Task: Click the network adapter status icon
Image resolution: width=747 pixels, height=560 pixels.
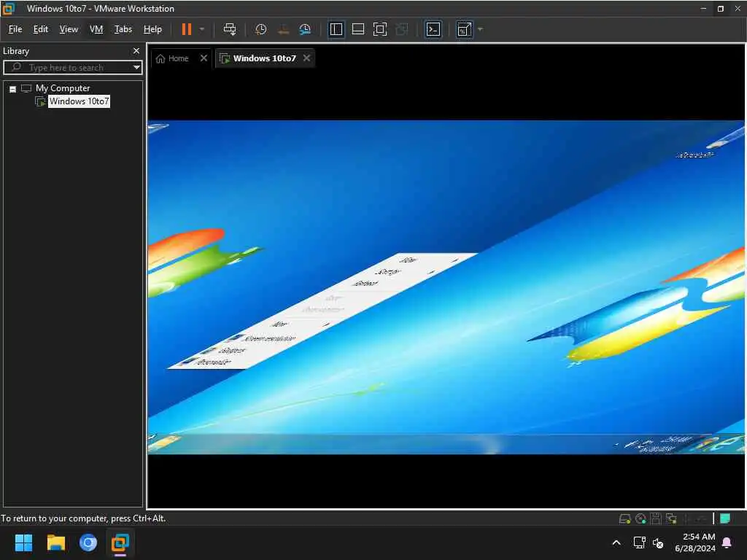Action: point(671,519)
